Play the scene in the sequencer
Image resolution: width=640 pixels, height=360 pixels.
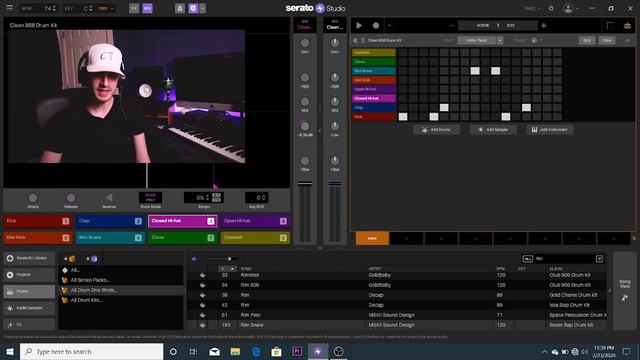(359, 25)
